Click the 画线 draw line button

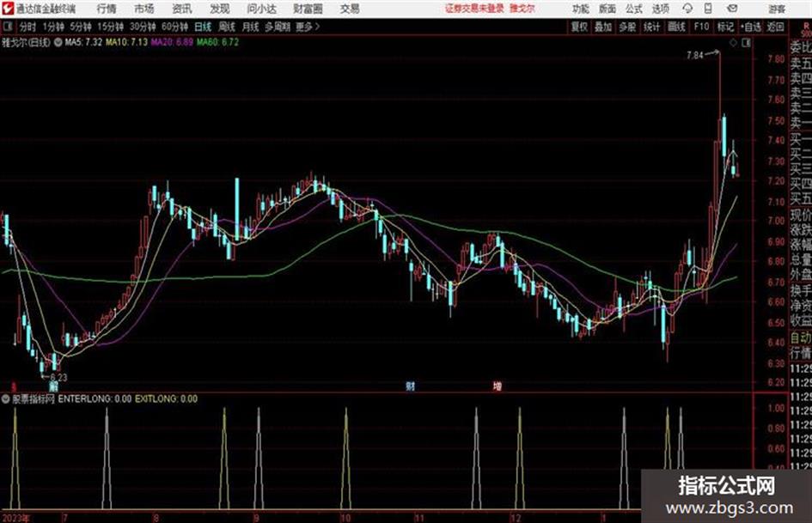point(676,27)
